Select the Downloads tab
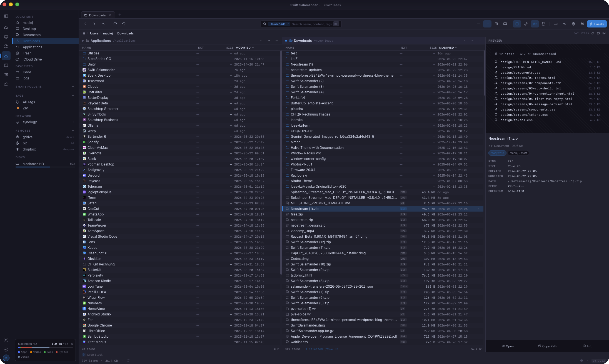This screenshot has width=609, height=364. (x=97, y=15)
